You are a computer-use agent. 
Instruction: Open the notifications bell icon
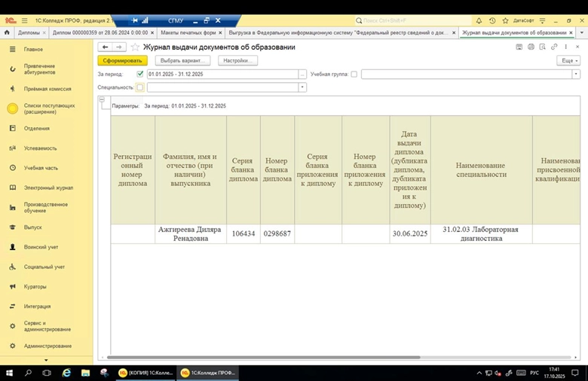pos(479,20)
